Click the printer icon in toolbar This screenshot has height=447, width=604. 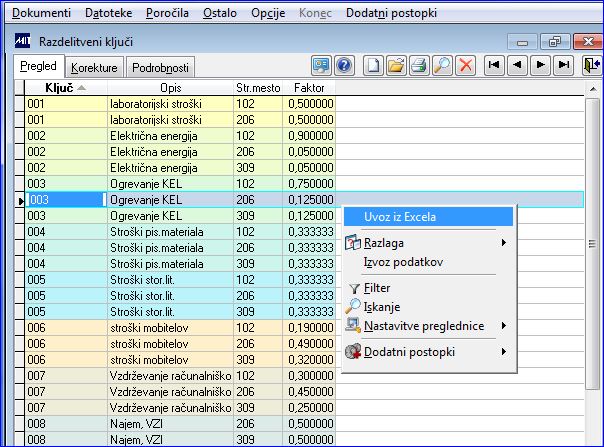[x=419, y=65]
